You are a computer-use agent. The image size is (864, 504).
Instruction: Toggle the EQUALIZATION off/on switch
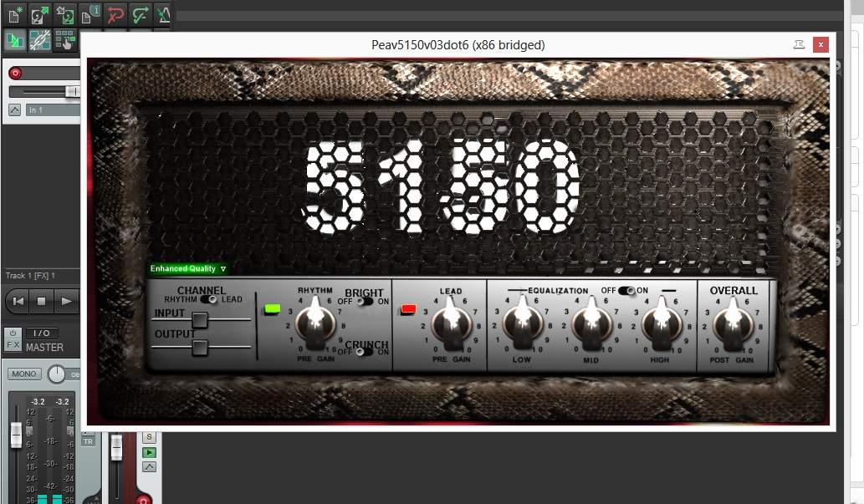pos(626,290)
